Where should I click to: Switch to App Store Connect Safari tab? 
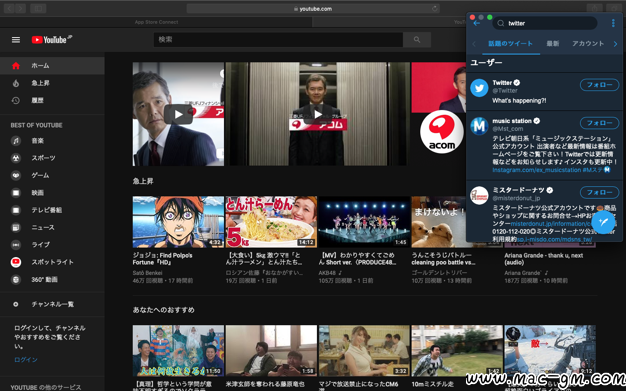click(156, 22)
